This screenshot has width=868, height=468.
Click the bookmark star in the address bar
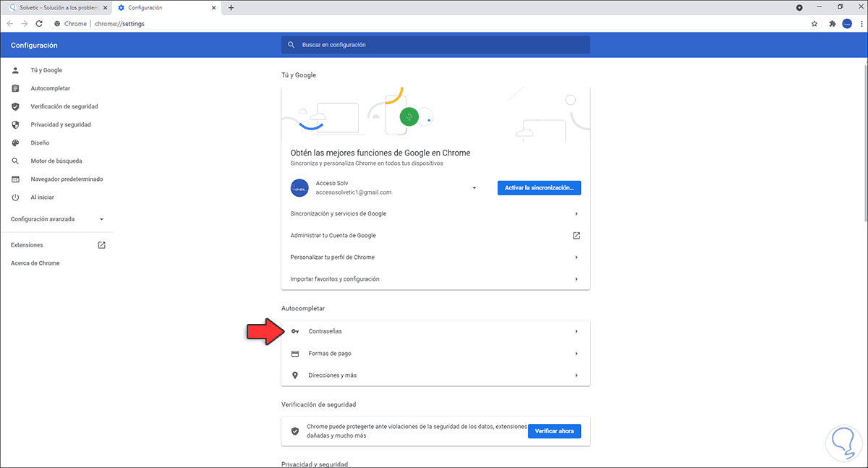click(x=814, y=23)
